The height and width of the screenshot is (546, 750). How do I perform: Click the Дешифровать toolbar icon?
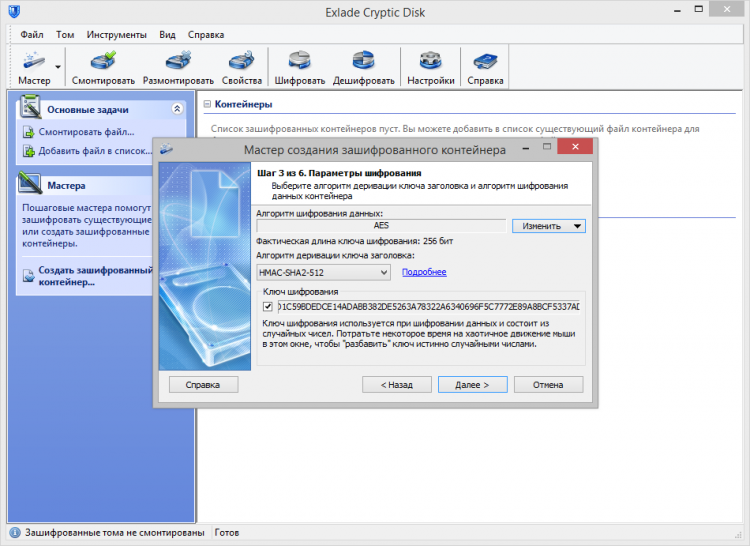(364, 67)
